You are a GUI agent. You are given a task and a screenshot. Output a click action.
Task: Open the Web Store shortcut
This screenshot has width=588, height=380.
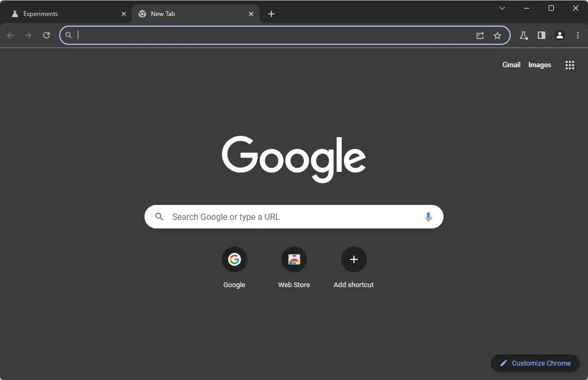pos(294,267)
